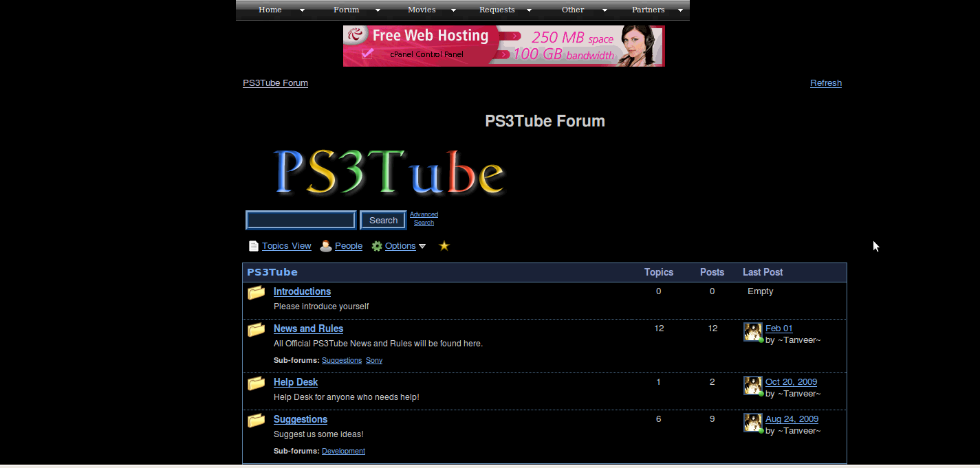Open the Sony sub-forum link
The height and width of the screenshot is (468, 980).
(374, 361)
